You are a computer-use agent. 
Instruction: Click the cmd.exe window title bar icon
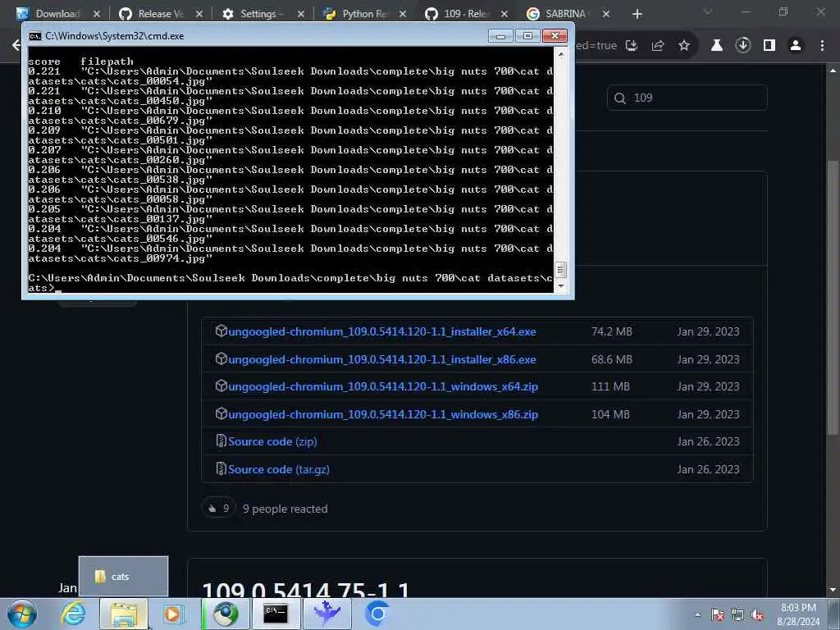point(34,36)
